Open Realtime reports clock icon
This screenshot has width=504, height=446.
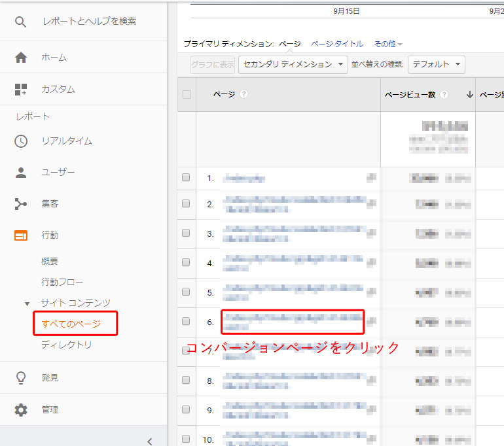21,141
